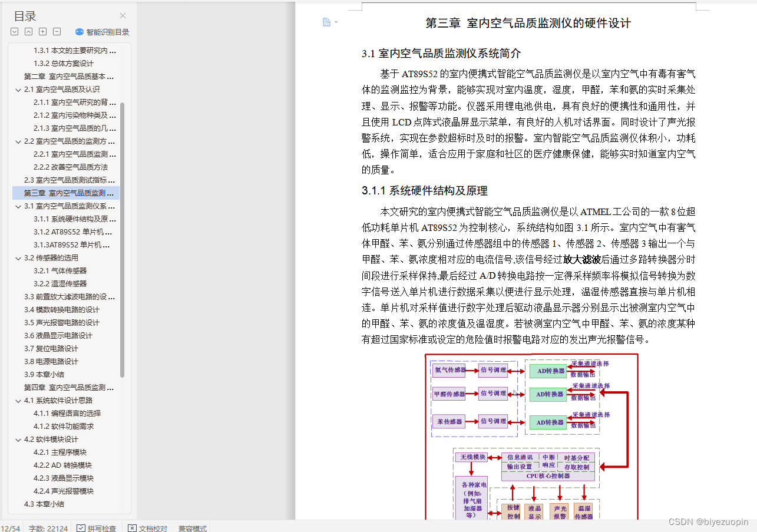Viewport: 757px width, 532px height.
Task: Open 4.2.4 声光报警模块 entry
Action: 64,491
